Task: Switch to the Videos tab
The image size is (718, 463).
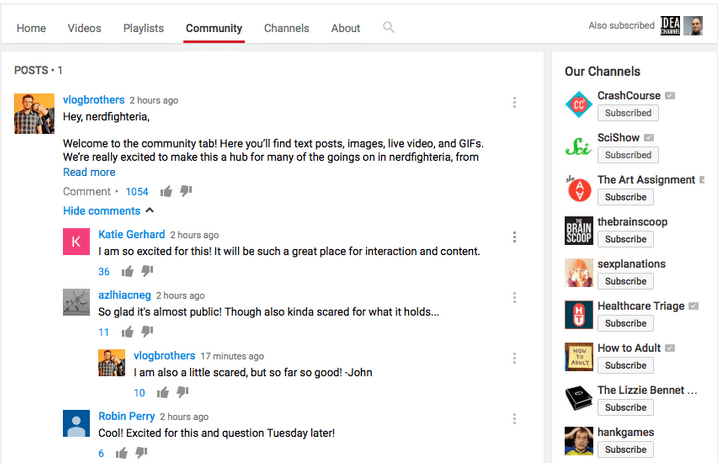Action: [84, 28]
